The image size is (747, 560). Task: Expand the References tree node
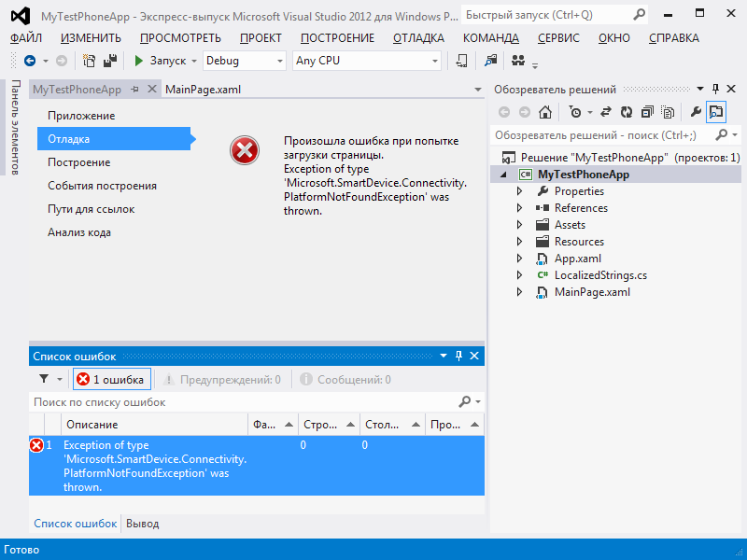[x=520, y=207]
